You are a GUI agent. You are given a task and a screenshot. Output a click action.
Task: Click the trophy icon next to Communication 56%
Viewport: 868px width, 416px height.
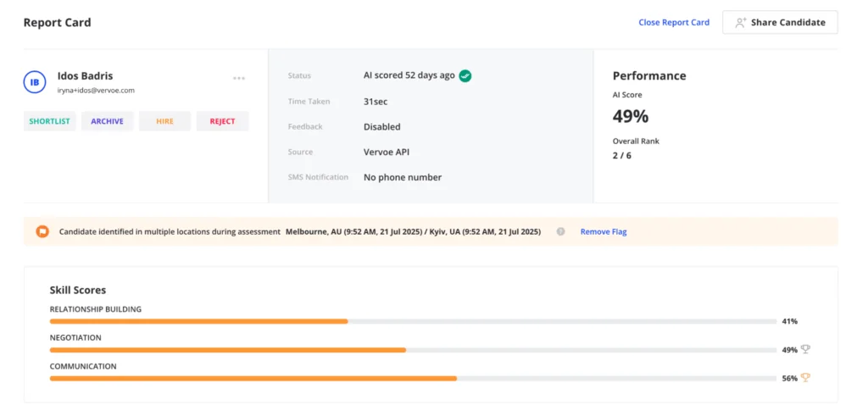tap(805, 378)
